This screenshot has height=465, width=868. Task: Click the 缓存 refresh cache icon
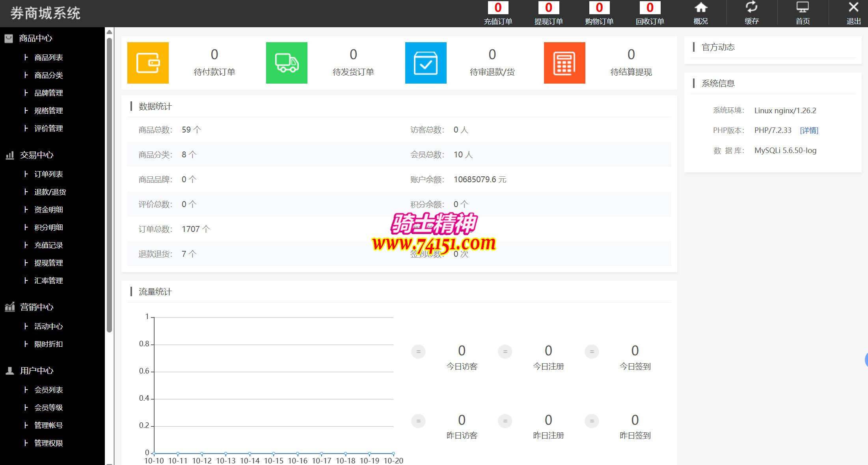(x=751, y=8)
